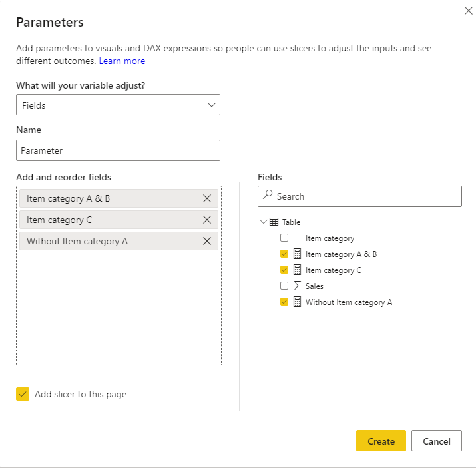The width and height of the screenshot is (476, 468).
Task: Click calculator icon beside Without Item category A
Action: (297, 302)
